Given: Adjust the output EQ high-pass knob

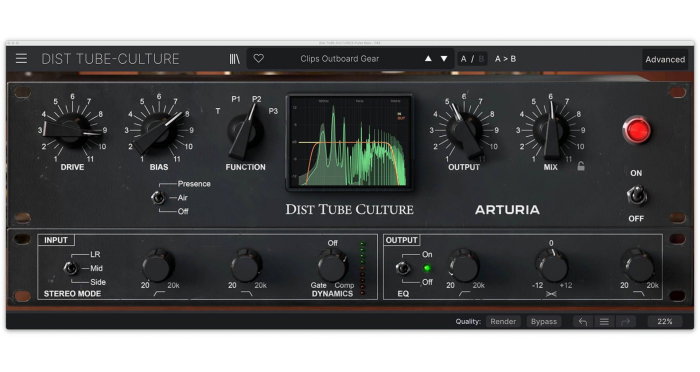Looking at the screenshot, I should coord(464,266).
